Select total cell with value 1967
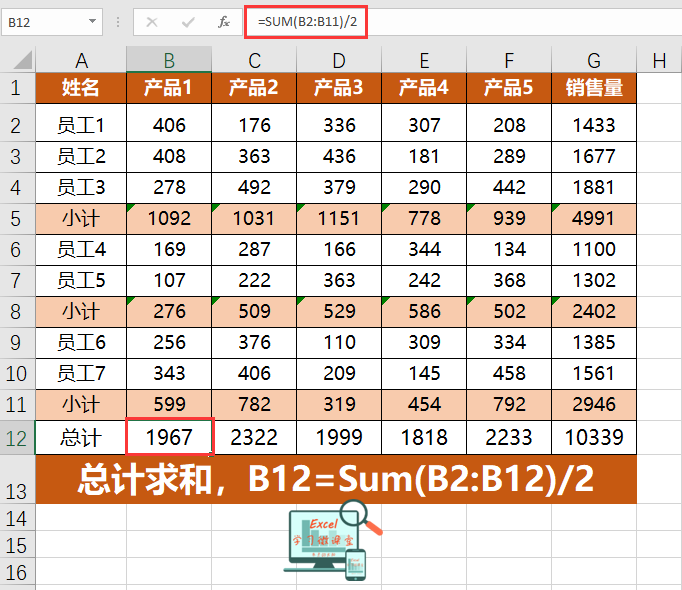This screenshot has width=682, height=590. pyautogui.click(x=169, y=438)
